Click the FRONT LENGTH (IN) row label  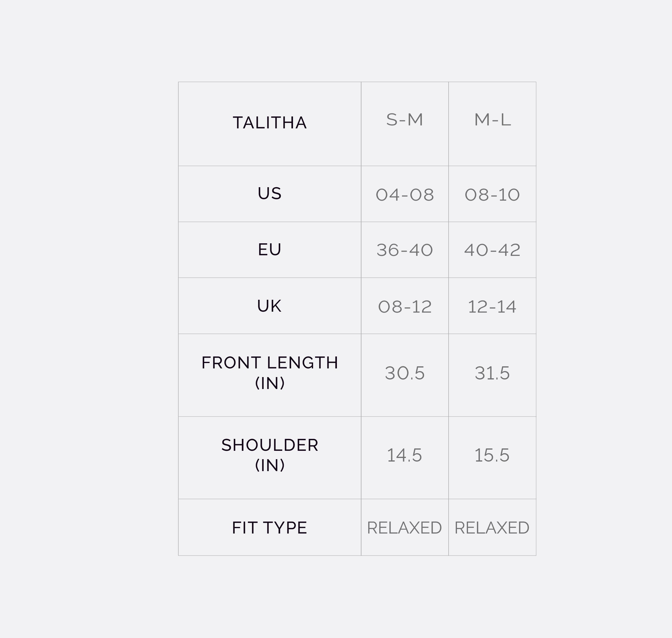pyautogui.click(x=269, y=373)
